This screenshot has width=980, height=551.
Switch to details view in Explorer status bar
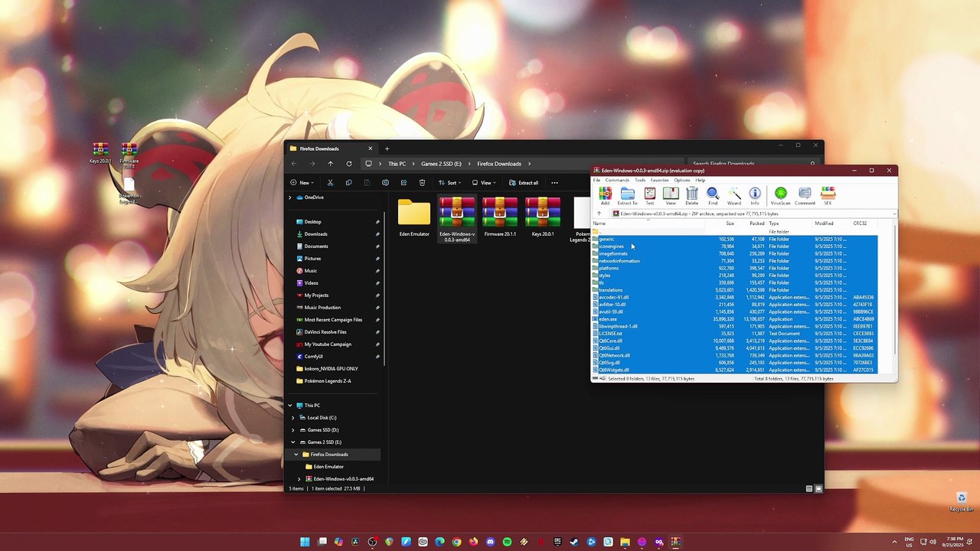coord(809,488)
